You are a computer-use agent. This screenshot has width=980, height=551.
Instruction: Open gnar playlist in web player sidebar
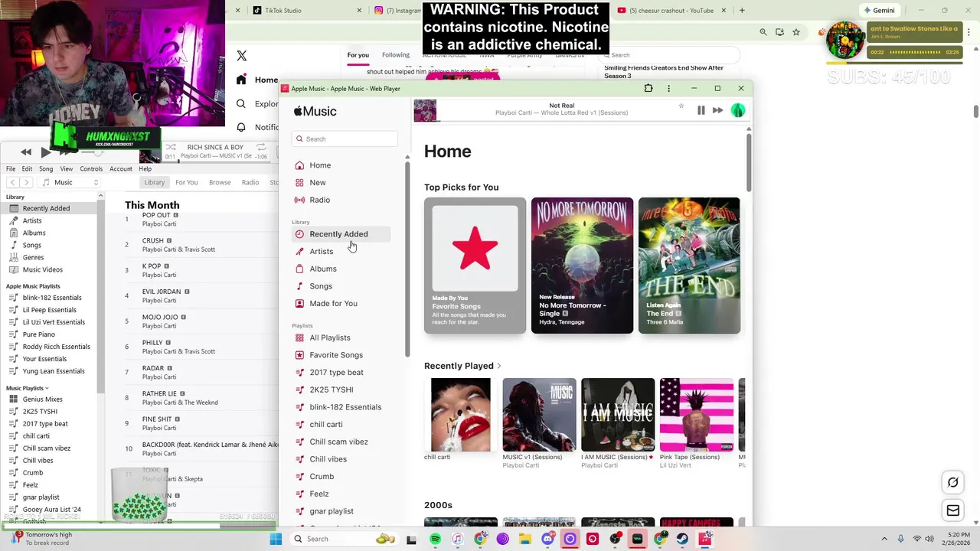(x=341, y=511)
